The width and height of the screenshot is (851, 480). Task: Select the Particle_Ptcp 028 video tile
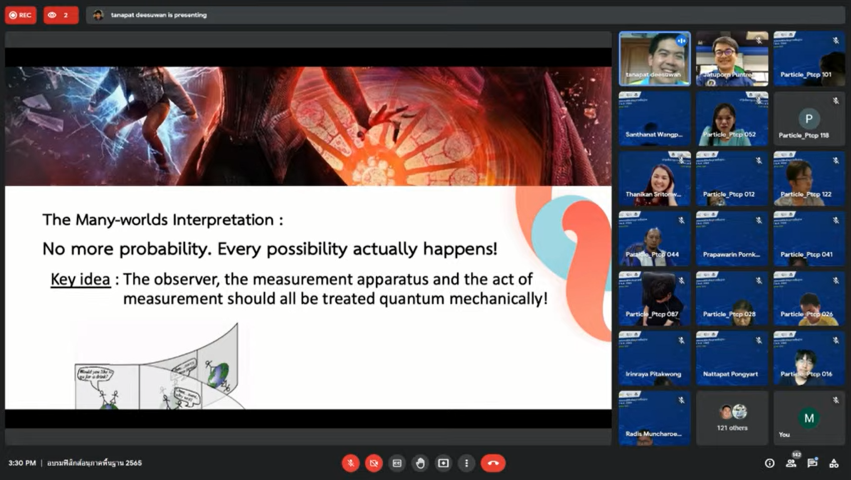[x=732, y=299]
